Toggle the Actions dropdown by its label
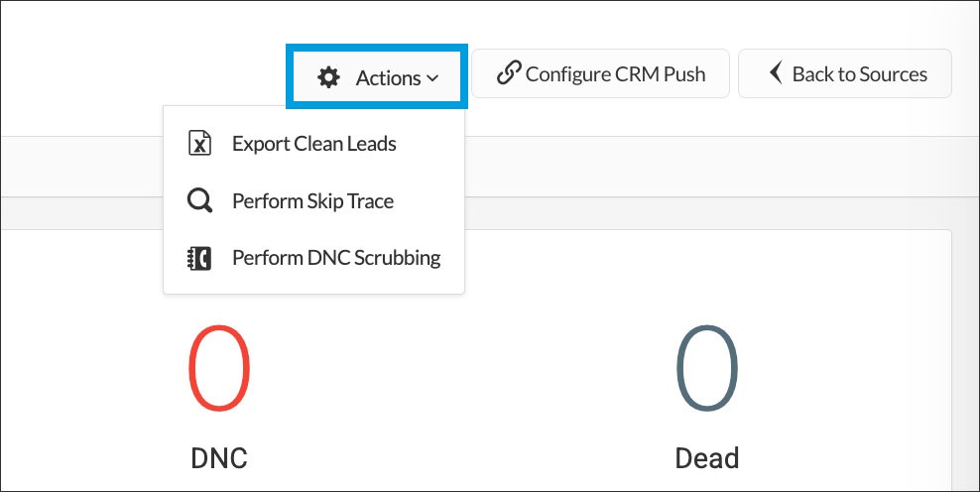The image size is (980, 492). click(x=389, y=77)
